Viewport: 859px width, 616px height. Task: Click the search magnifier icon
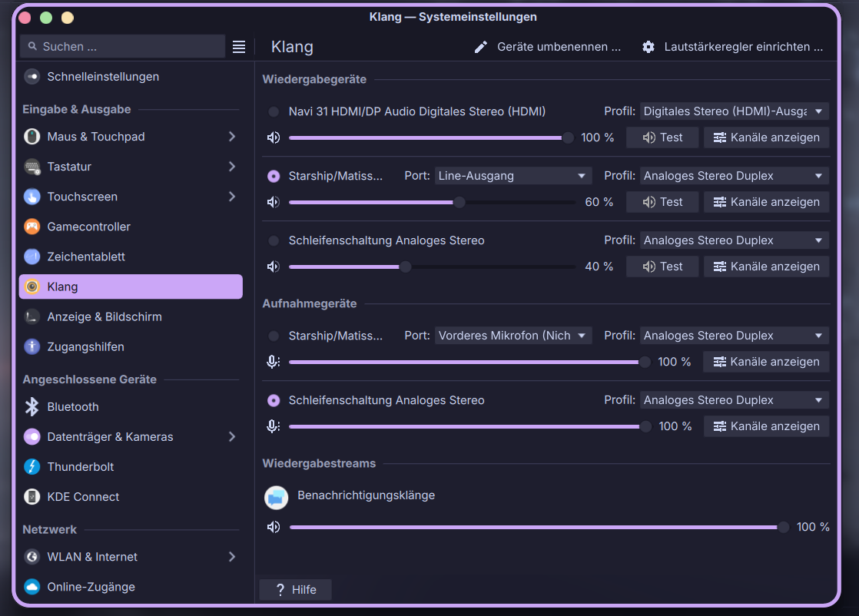tap(33, 47)
